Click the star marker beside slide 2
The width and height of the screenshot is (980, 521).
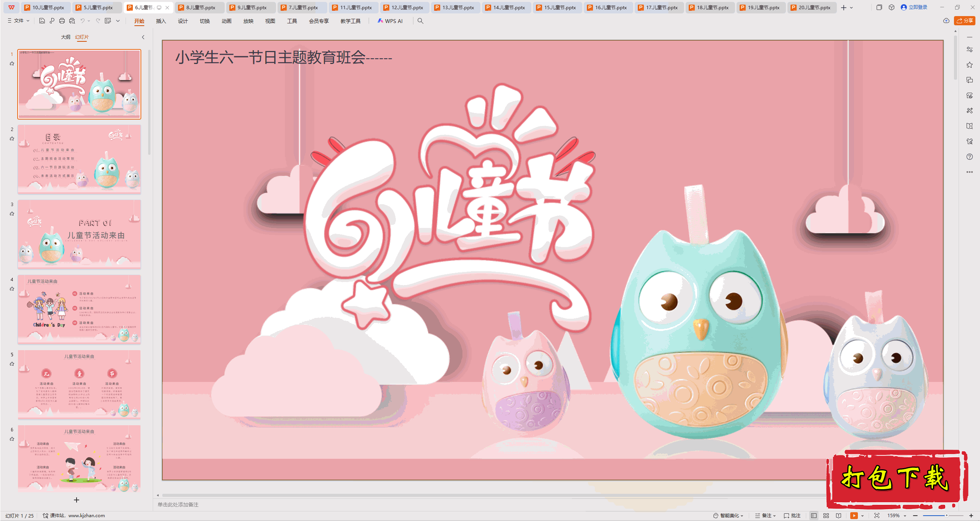12,139
